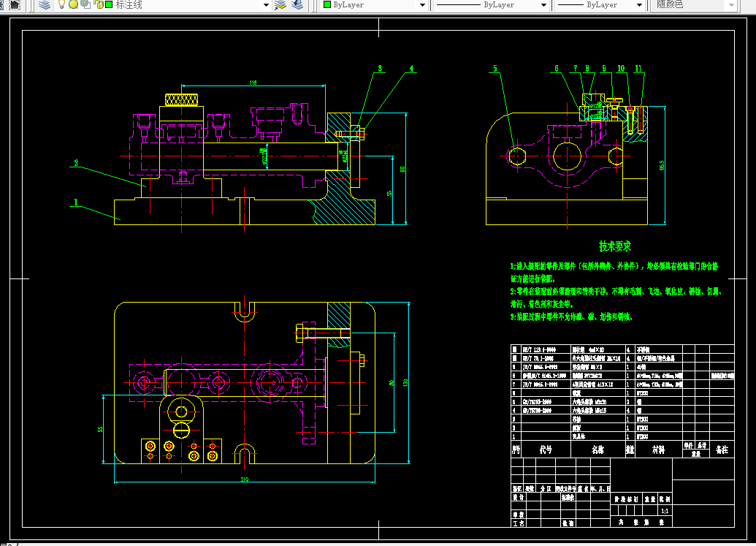Select part balloon number 2
Screen dimensions: 756x546
(x=76, y=163)
